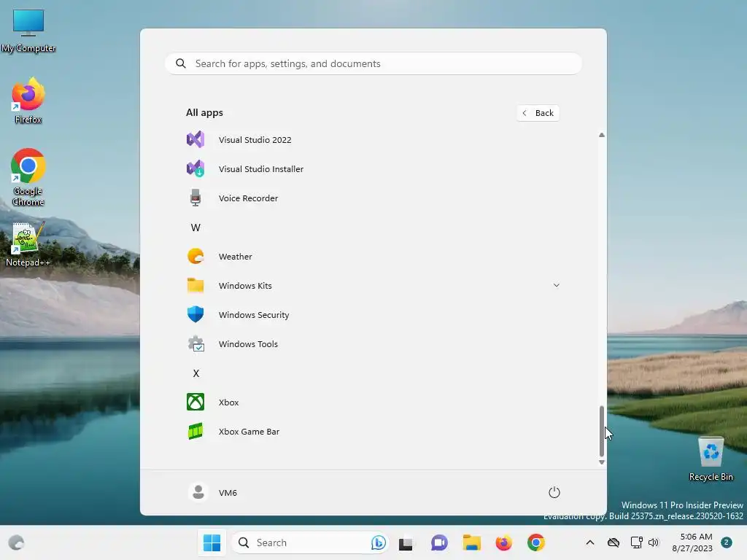747x560 pixels.
Task: Click the Windows Start button on taskbar
Action: tap(212, 542)
